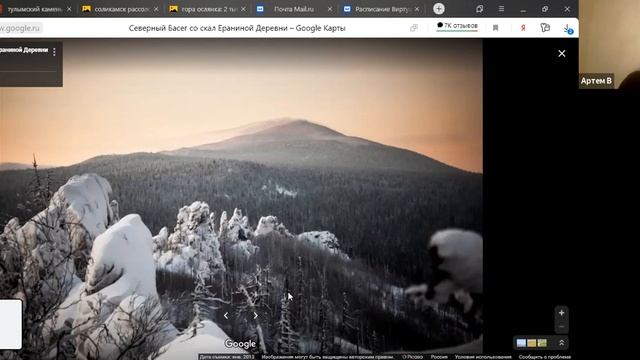Viewport: 640px width, 360px height.
Task: Open the browser hamburger menu
Action: 501,9
